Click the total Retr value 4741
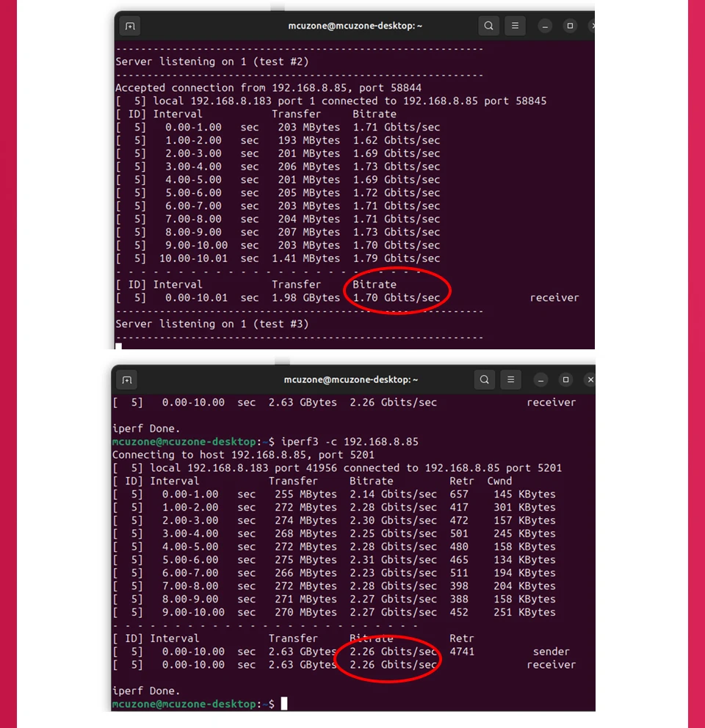Screen dimensions: 705x728 462,652
